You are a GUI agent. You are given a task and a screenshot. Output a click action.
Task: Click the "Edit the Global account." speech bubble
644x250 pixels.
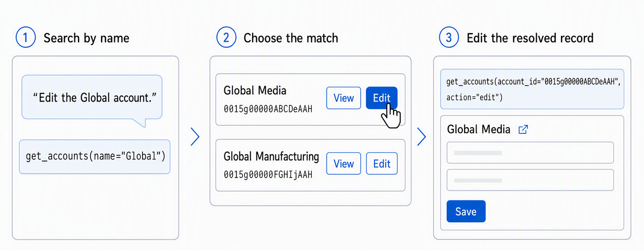tap(92, 98)
